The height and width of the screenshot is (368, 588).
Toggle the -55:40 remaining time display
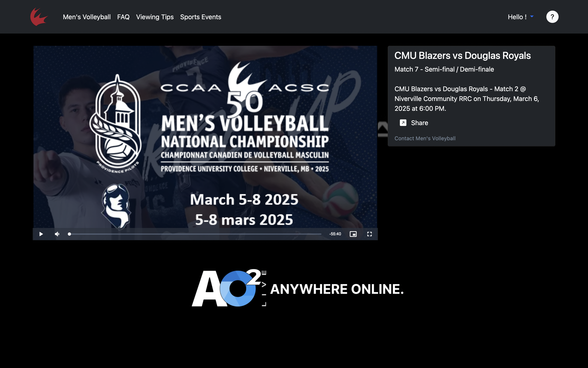[335, 234]
